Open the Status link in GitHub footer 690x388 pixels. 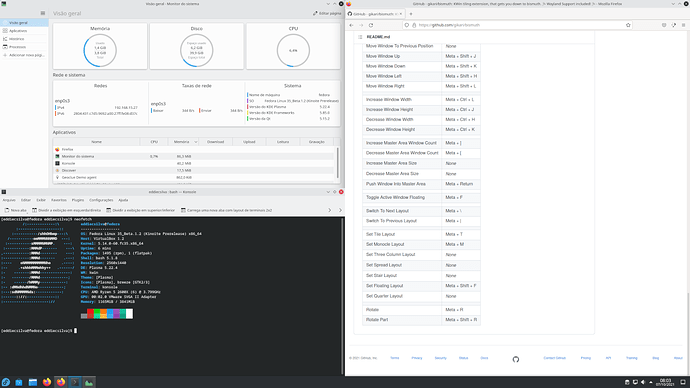(x=463, y=358)
